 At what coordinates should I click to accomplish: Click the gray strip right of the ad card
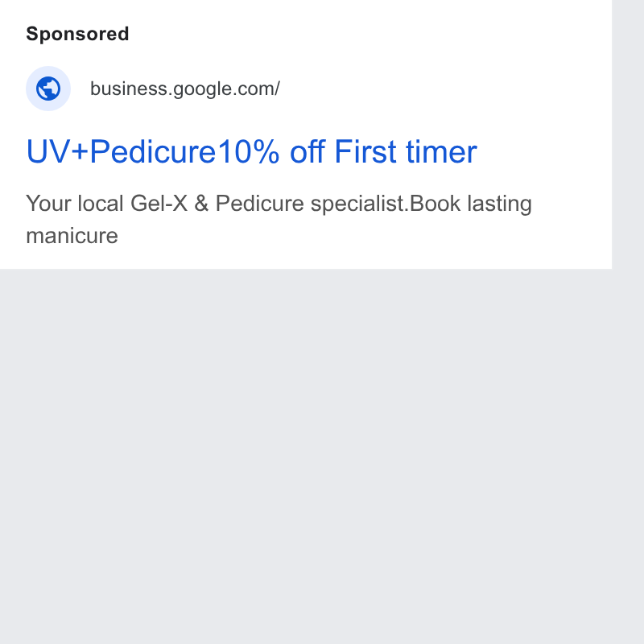click(628, 322)
